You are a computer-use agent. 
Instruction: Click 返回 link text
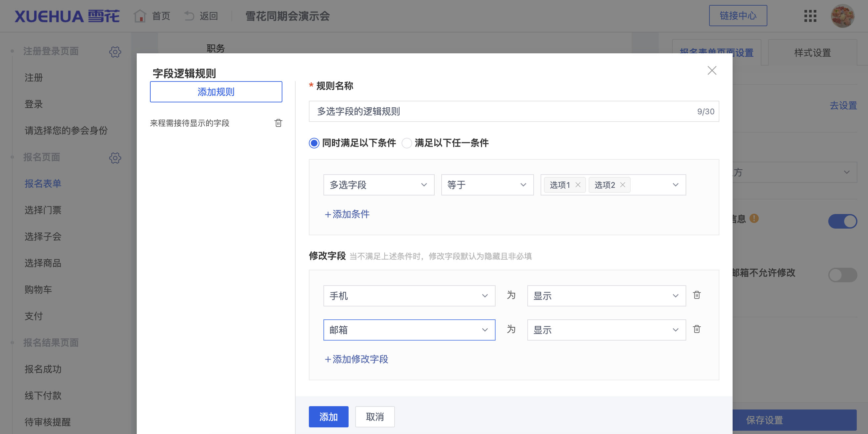pos(209,16)
